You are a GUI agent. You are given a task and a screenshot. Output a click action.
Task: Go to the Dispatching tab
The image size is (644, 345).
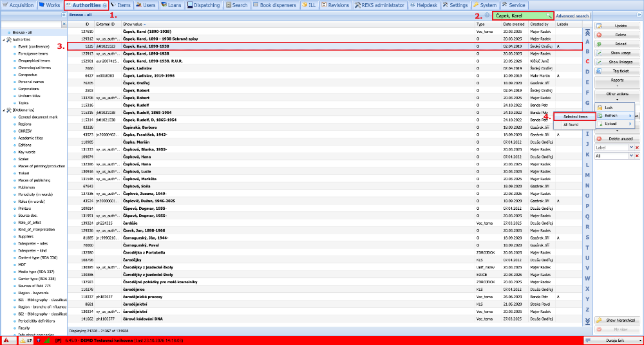pyautogui.click(x=204, y=5)
